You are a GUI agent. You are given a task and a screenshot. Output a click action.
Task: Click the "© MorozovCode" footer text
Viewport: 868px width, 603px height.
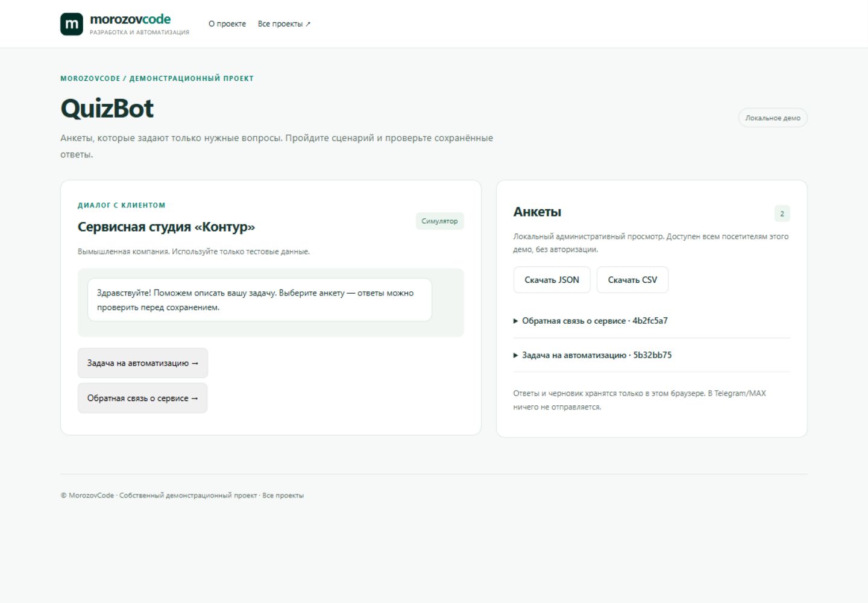(x=87, y=496)
